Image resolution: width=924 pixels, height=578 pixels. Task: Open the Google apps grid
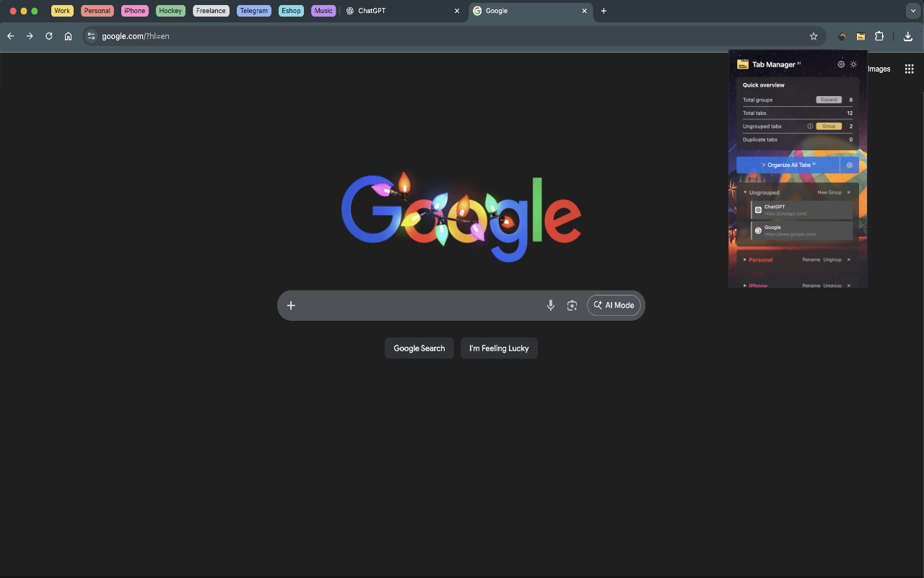pyautogui.click(x=910, y=69)
